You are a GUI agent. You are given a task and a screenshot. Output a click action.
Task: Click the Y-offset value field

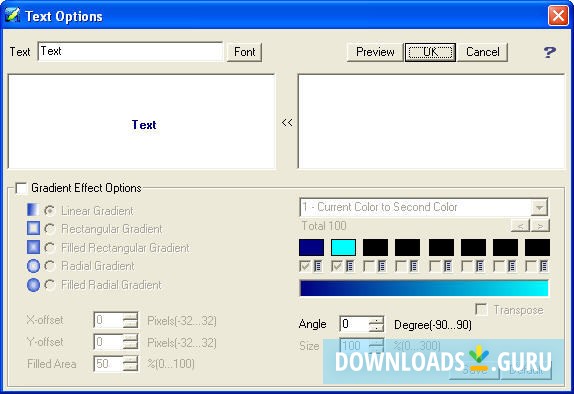(108, 342)
